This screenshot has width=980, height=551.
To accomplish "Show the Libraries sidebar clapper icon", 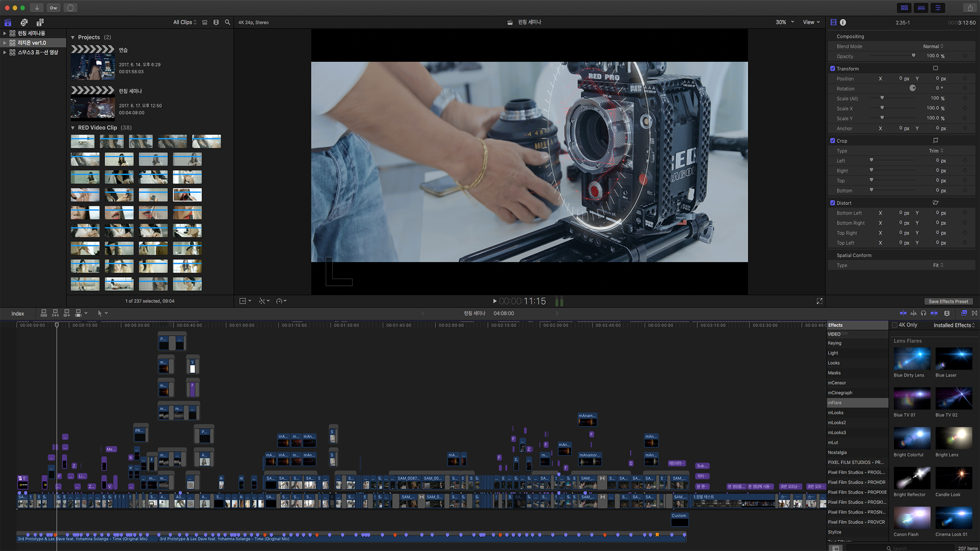I will point(8,22).
